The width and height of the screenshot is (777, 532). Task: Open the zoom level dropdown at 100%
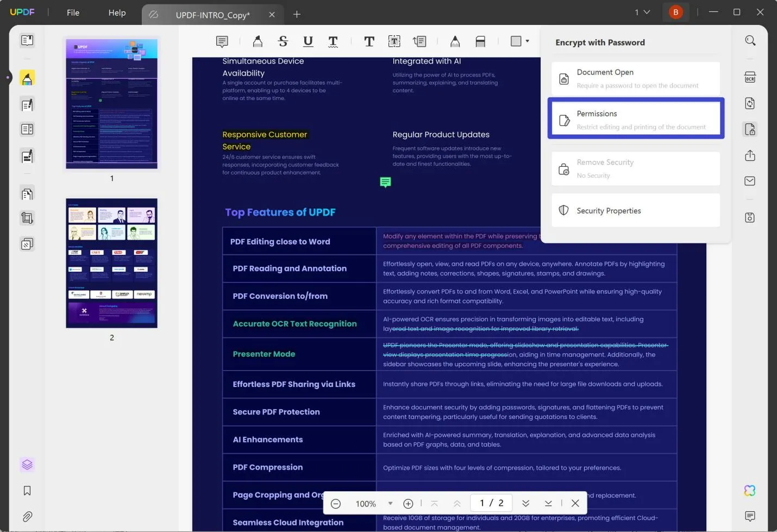[x=390, y=503]
